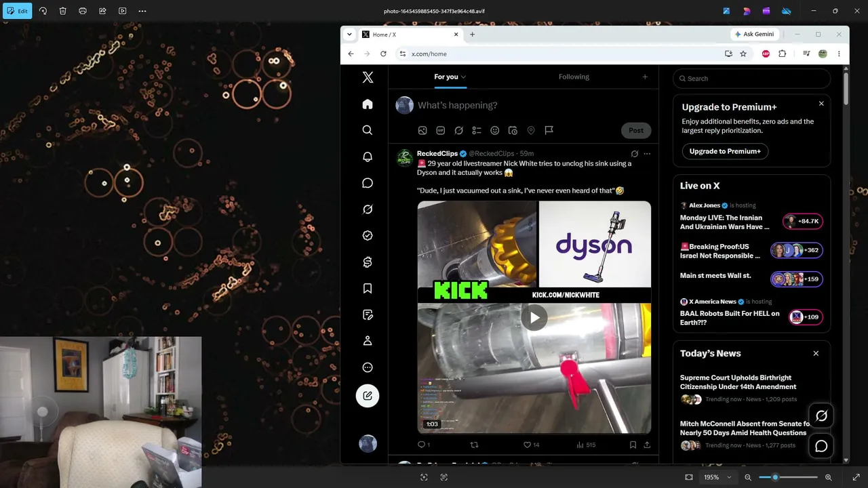Open More options in X sidebar

click(x=368, y=367)
